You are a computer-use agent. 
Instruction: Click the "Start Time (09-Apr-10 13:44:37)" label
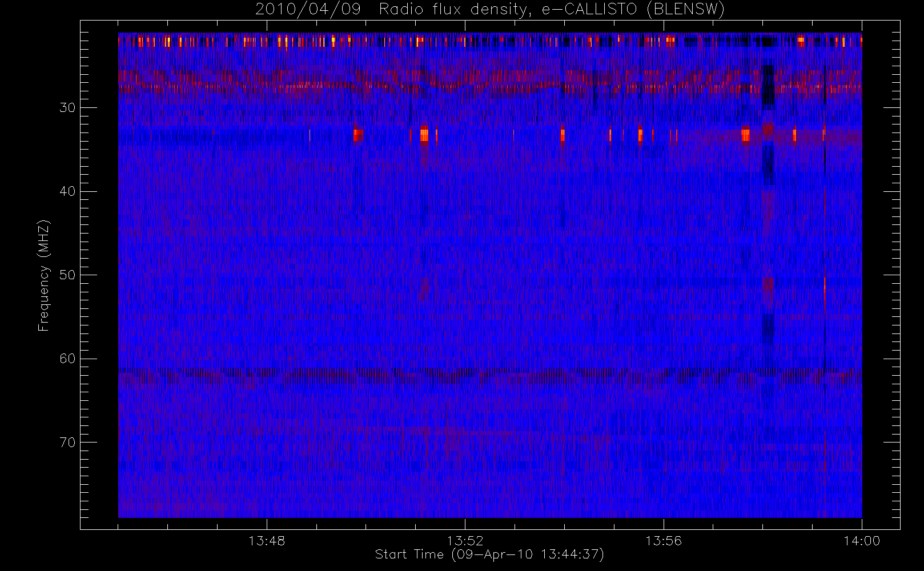click(x=489, y=554)
